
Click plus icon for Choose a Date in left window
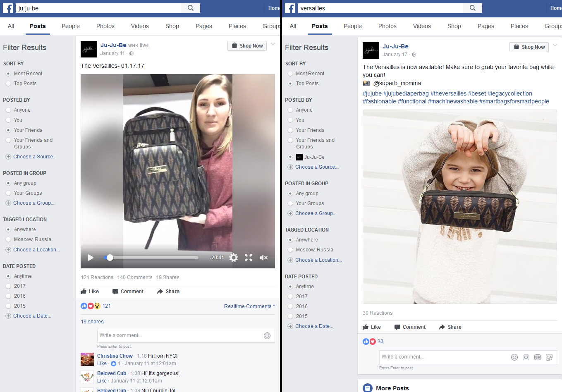(8, 316)
